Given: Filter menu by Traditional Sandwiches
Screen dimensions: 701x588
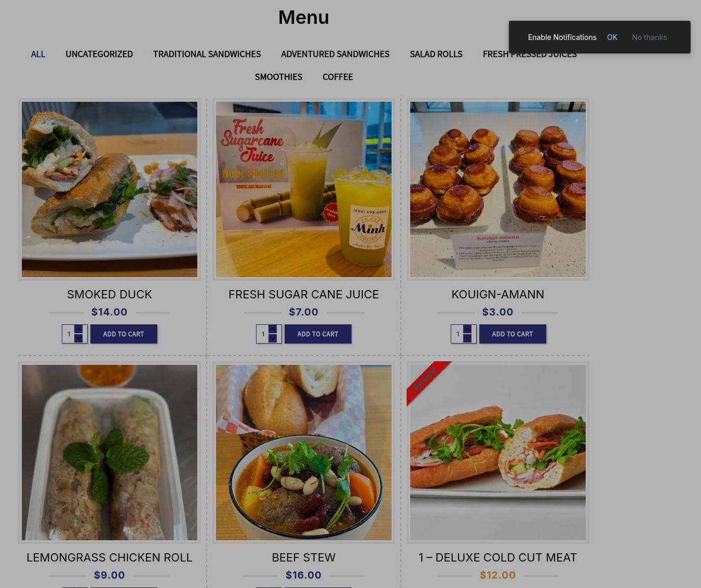Looking at the screenshot, I should (x=207, y=54).
